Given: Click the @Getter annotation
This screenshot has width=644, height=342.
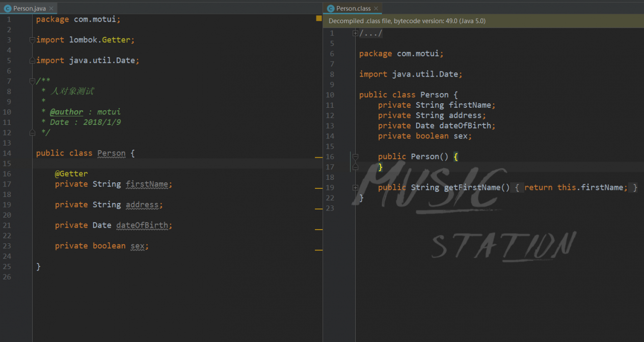Looking at the screenshot, I should 71,174.
